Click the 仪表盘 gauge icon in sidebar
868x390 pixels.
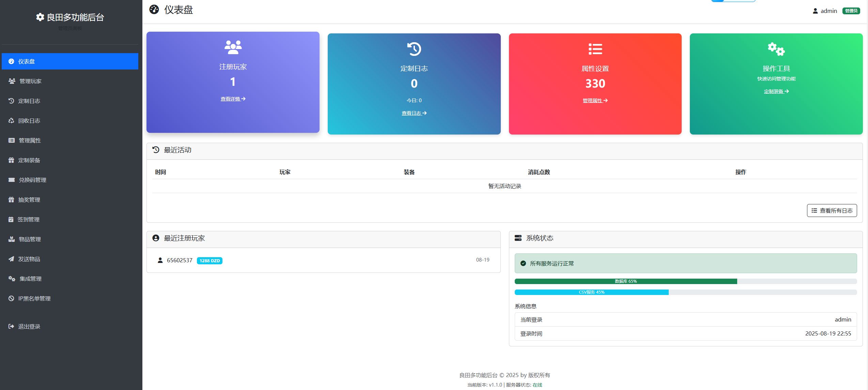click(x=11, y=61)
